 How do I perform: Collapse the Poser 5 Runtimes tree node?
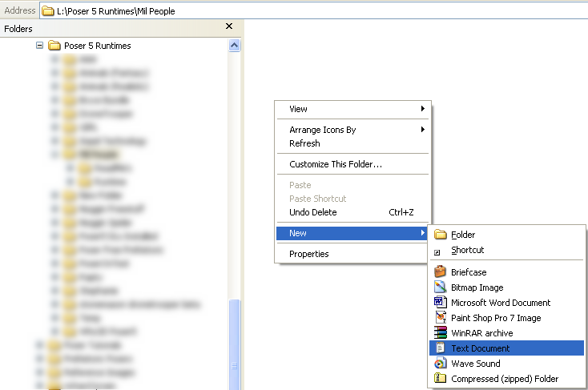(x=39, y=46)
